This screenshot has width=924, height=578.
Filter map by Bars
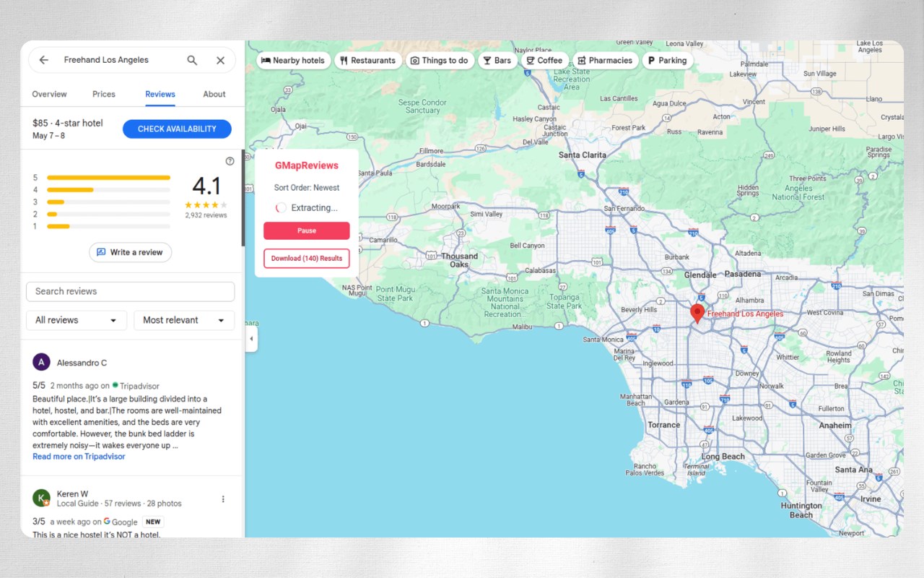497,61
